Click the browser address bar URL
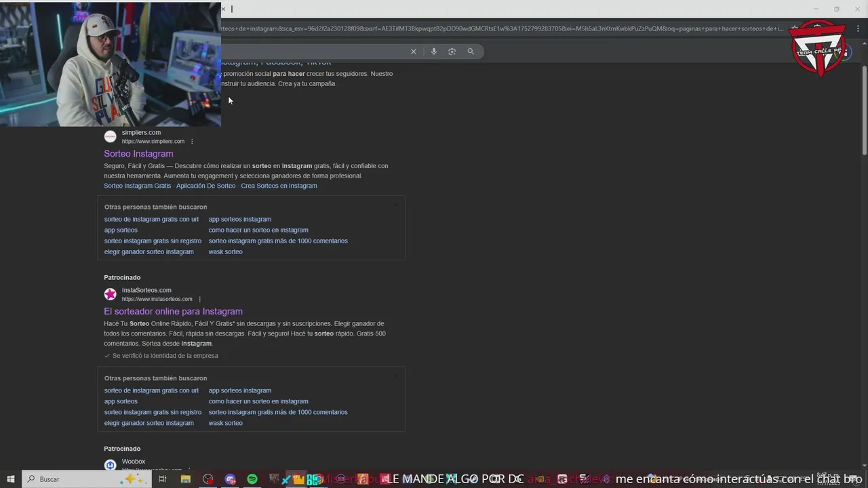 502,28
